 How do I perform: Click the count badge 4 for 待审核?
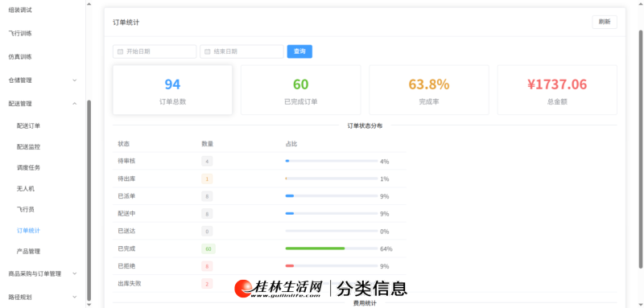coord(207,161)
